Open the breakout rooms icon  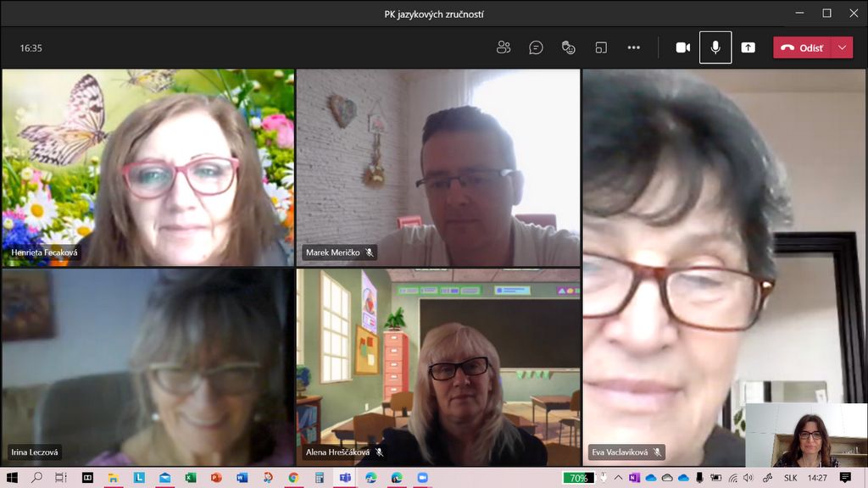pos(601,47)
